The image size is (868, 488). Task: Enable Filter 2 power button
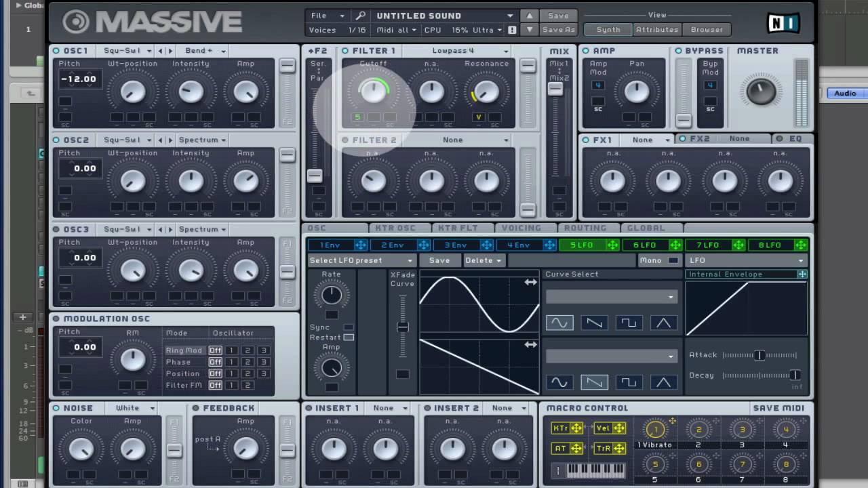pyautogui.click(x=345, y=140)
